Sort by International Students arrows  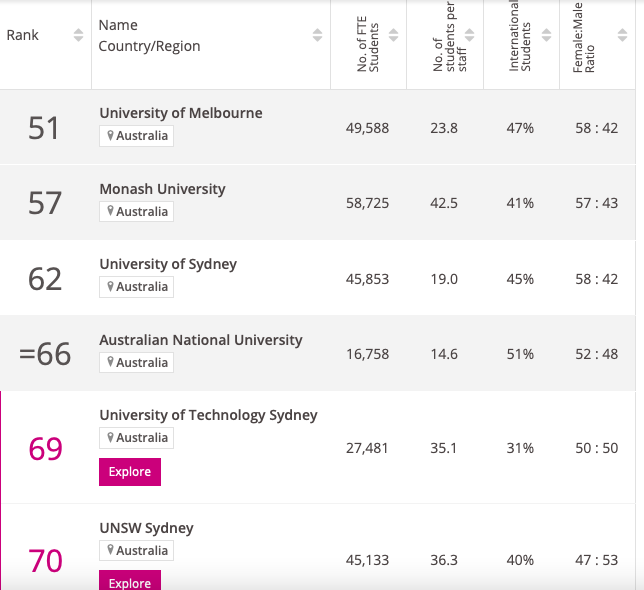(x=546, y=35)
